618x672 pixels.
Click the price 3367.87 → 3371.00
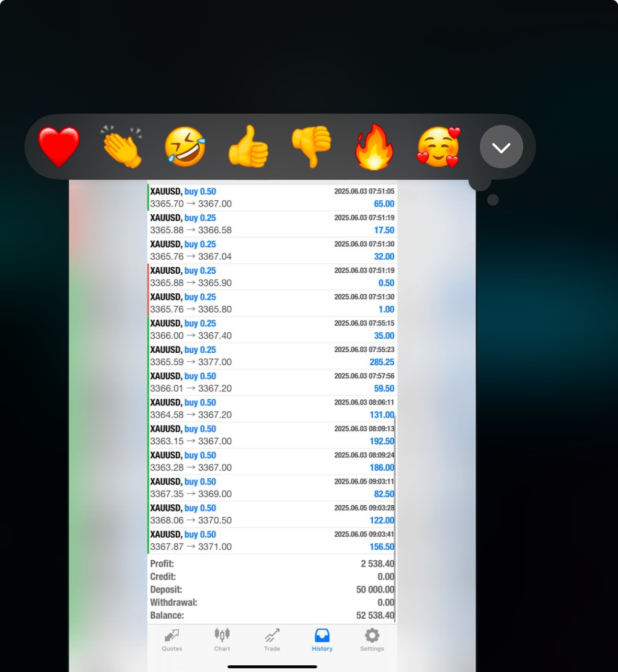tap(191, 546)
